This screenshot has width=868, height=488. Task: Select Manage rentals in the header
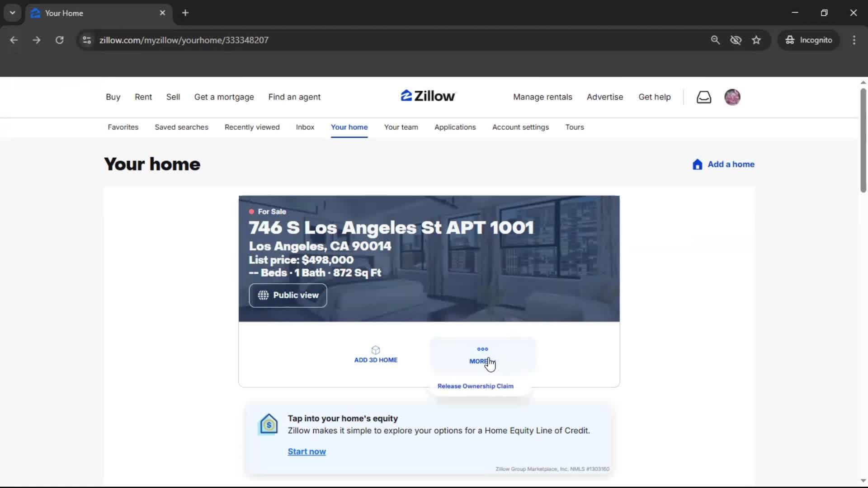point(542,97)
